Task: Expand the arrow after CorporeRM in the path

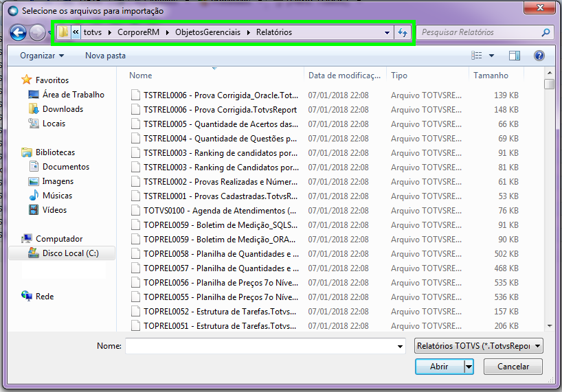Action: [x=168, y=32]
